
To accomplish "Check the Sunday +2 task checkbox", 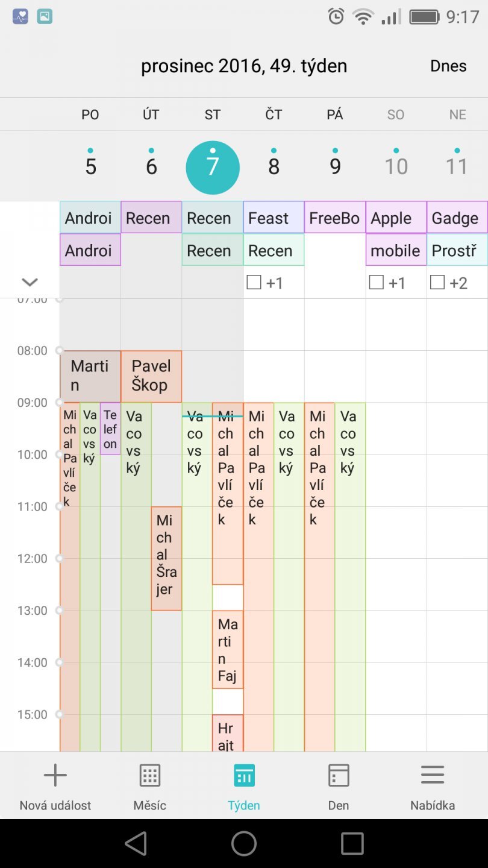I will pyautogui.click(x=438, y=282).
